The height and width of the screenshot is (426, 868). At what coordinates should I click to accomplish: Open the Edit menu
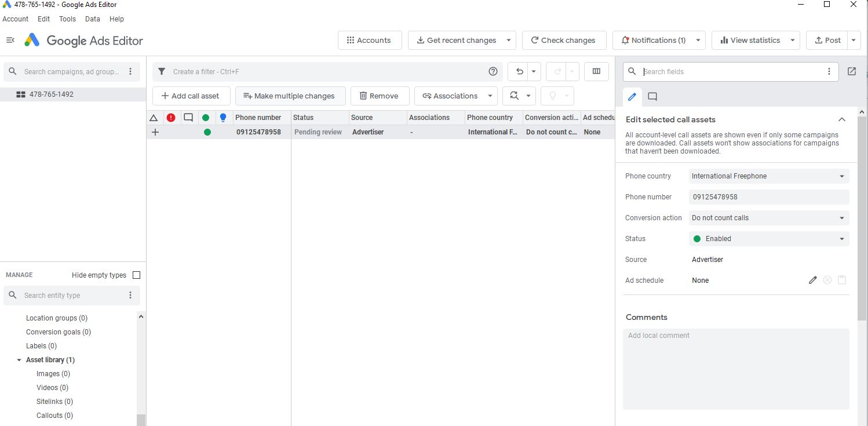[44, 19]
